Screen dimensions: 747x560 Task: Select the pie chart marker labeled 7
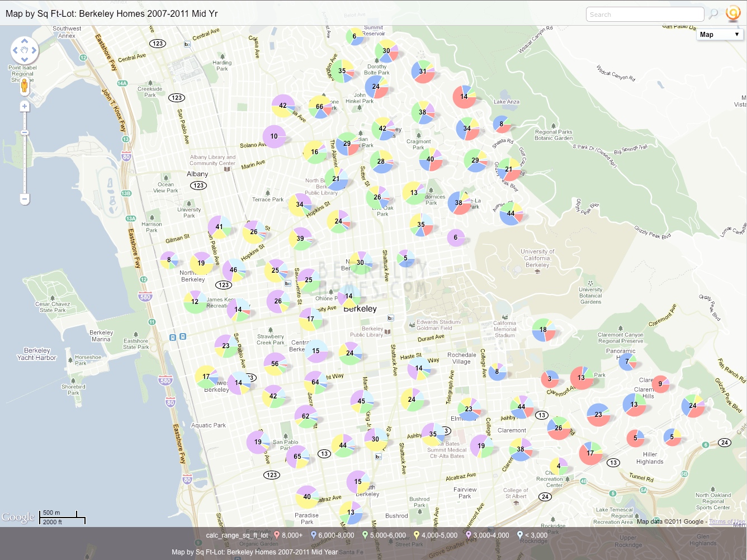(x=627, y=362)
